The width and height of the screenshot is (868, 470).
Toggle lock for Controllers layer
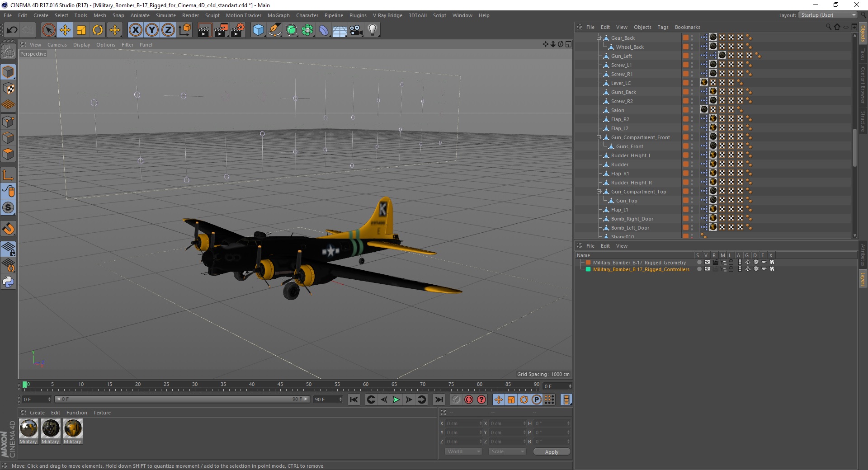pyautogui.click(x=731, y=269)
